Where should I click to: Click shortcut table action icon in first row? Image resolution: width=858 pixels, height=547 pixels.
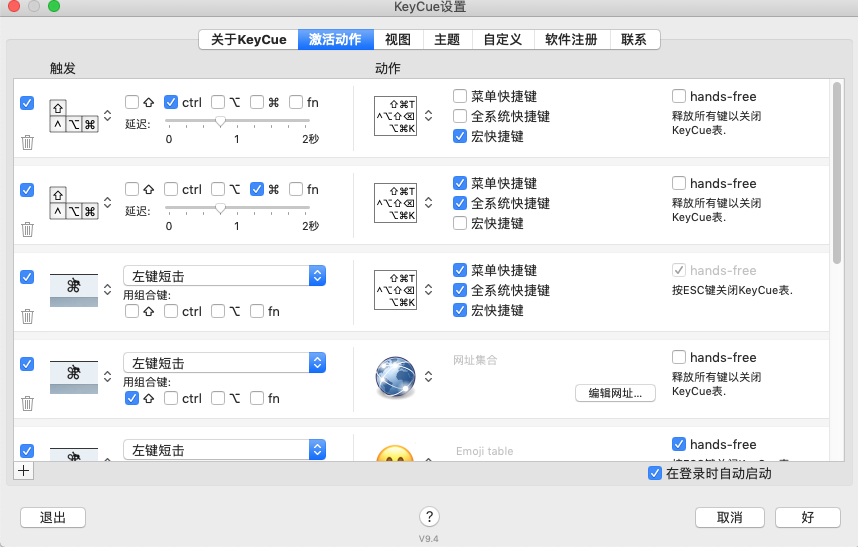tap(396, 116)
